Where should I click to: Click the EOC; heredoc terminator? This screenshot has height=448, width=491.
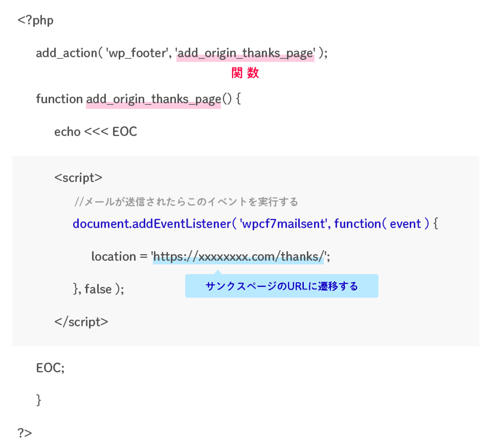click(50, 368)
